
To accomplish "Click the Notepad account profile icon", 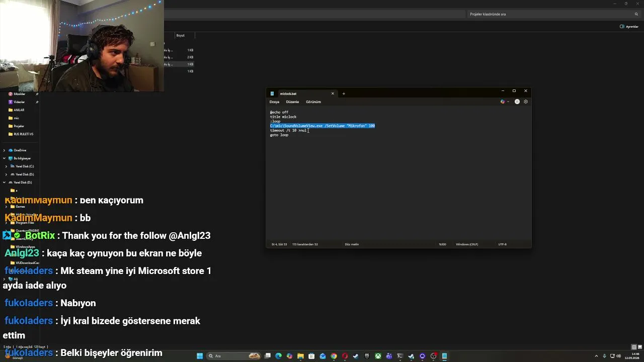I will click(x=517, y=102).
